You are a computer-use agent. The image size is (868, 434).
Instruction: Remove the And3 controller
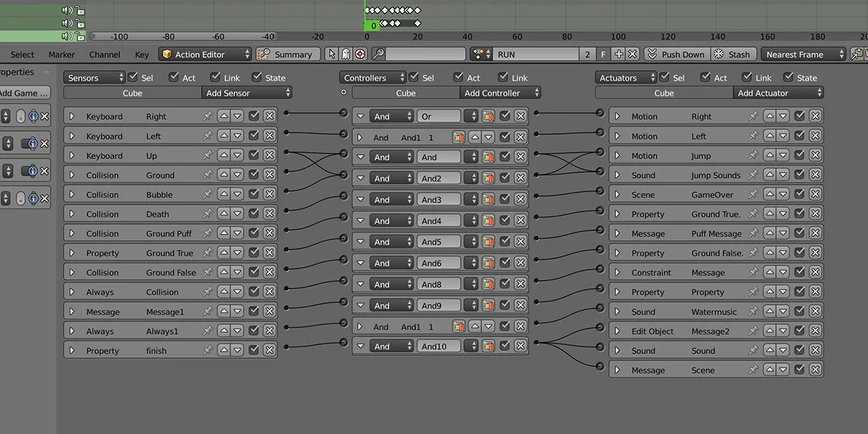point(521,200)
